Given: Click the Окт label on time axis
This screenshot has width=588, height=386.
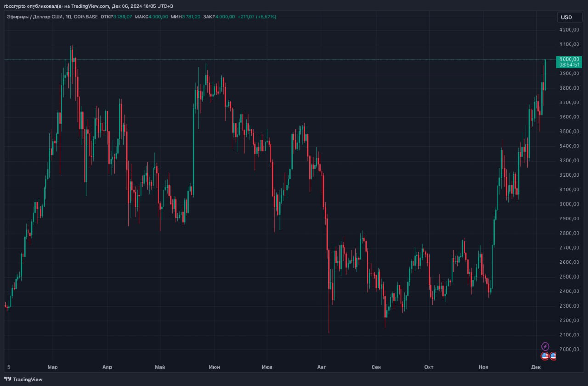Looking at the screenshot, I should click(x=429, y=367).
